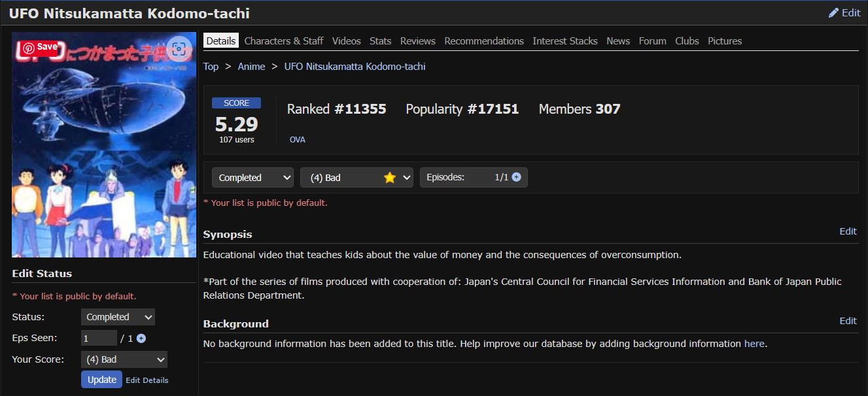Click the page title UFO Nitsukamatta Kodomo-tachi
The width and height of the screenshot is (868, 396).
130,14
